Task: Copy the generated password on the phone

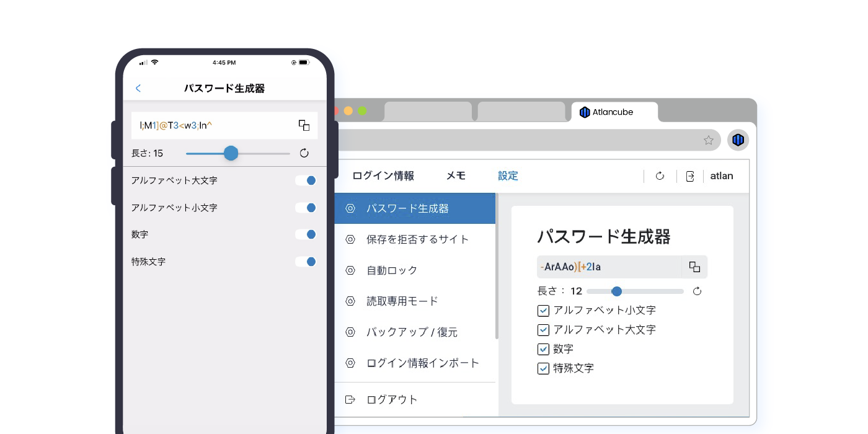Action: (304, 125)
